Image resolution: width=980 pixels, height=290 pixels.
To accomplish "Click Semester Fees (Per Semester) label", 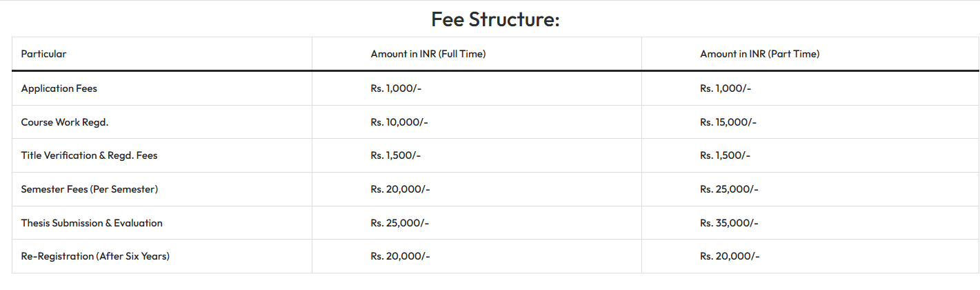I will pos(90,189).
